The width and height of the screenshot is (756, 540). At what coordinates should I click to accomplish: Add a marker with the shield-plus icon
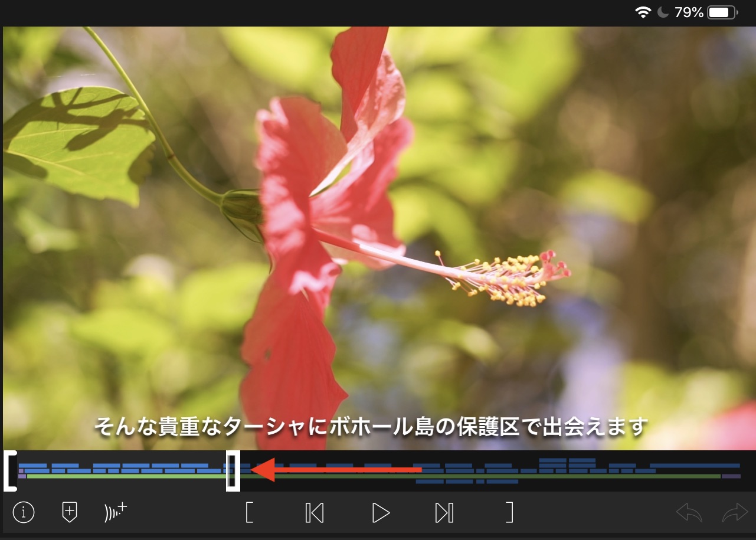70,512
